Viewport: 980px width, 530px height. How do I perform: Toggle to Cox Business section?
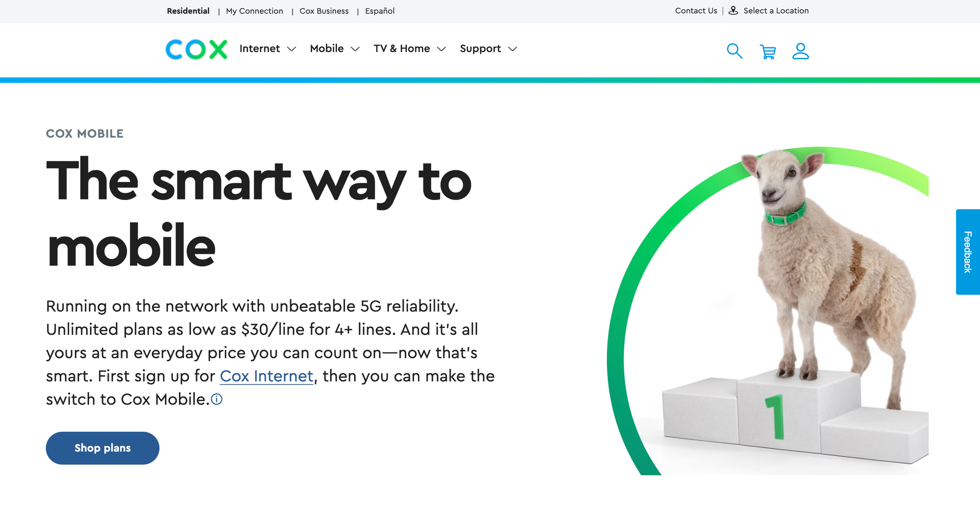click(x=323, y=11)
